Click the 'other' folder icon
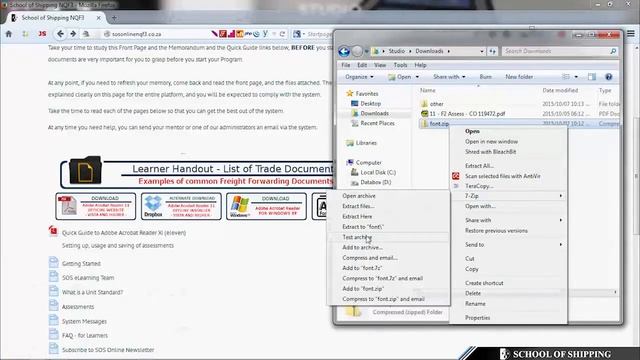The width and height of the screenshot is (640, 360). (x=424, y=104)
